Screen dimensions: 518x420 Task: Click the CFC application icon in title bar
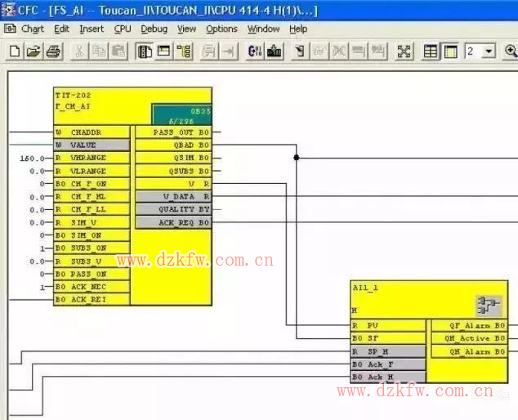click(x=8, y=10)
